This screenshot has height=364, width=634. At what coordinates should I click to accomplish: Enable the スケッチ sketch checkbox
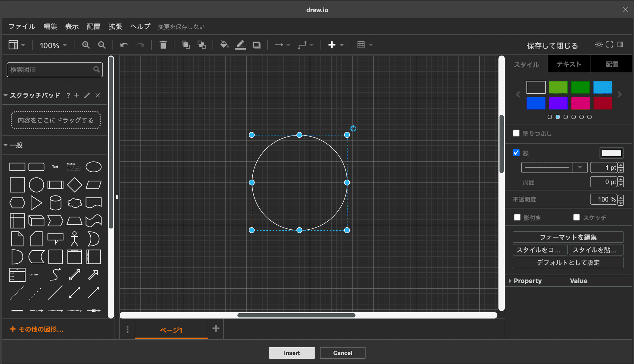coord(576,217)
